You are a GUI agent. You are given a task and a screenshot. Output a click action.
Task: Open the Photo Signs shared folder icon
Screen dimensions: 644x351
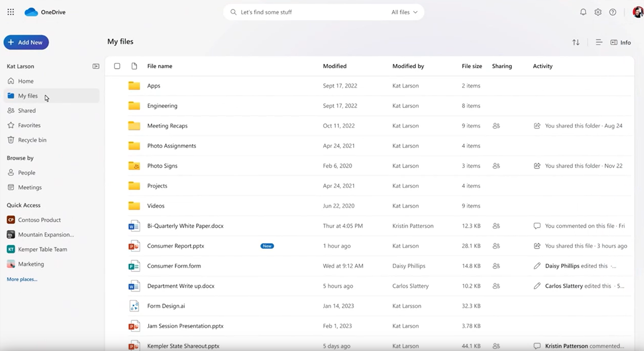[134, 166]
